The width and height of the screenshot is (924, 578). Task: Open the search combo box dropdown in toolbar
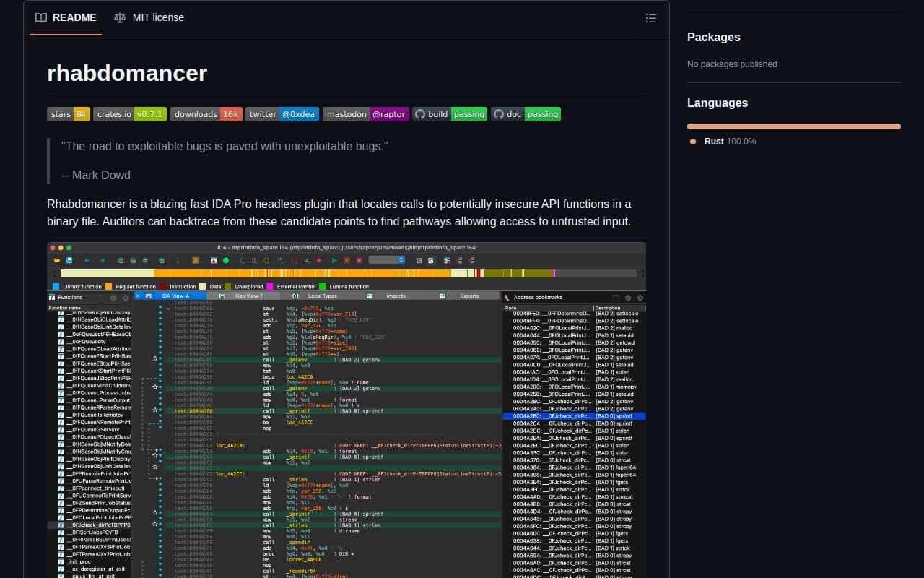pyautogui.click(x=401, y=260)
